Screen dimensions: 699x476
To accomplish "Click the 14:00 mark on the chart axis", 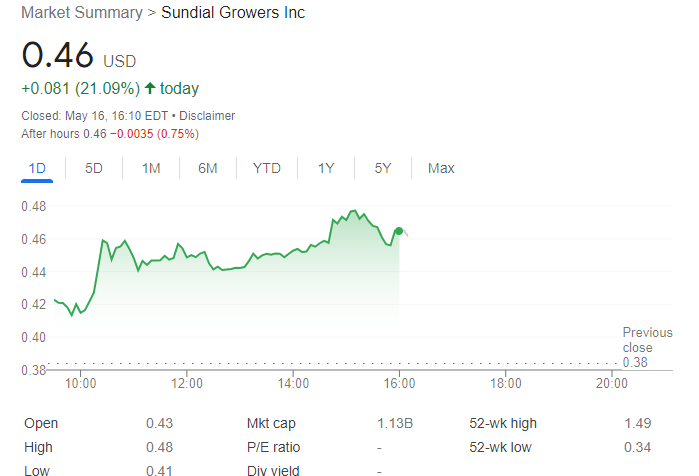I will [293, 383].
